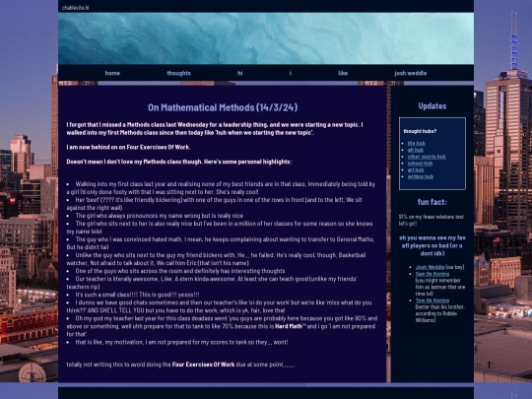Image resolution: width=532 pixels, height=399 pixels.
Task: Open the home navigation link
Action: 112,73
